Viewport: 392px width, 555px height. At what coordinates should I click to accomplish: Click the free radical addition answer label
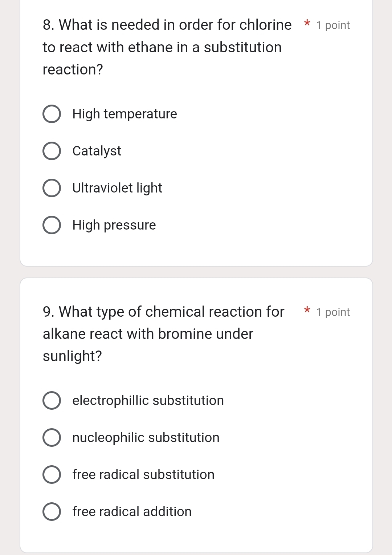pos(132,512)
